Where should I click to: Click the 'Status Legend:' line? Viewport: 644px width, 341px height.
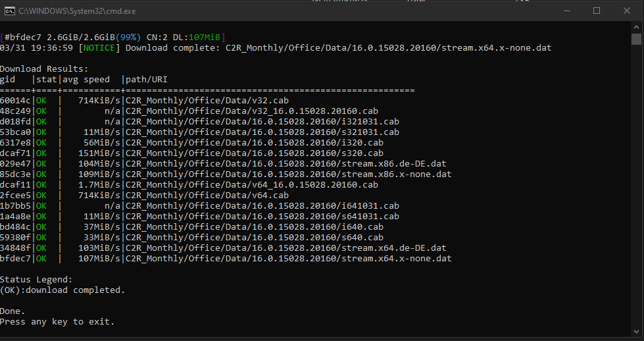tap(36, 280)
